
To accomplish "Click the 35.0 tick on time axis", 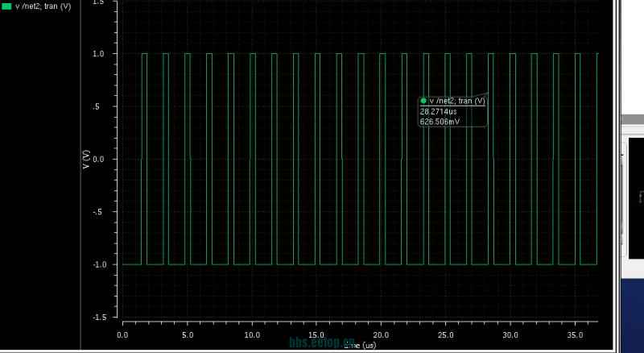I will (575, 335).
